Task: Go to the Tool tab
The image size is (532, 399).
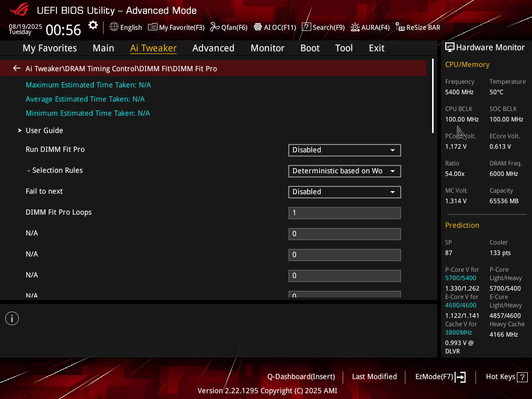Action: (344, 48)
